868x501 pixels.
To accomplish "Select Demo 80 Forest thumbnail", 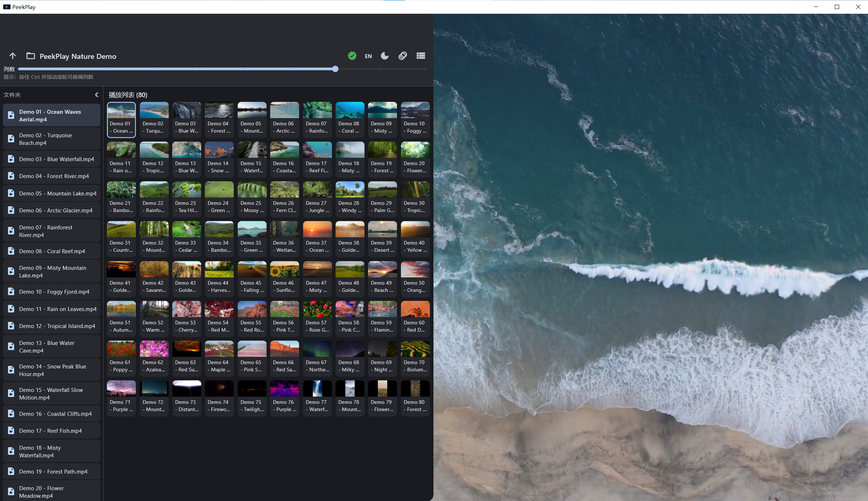I will pyautogui.click(x=415, y=398).
